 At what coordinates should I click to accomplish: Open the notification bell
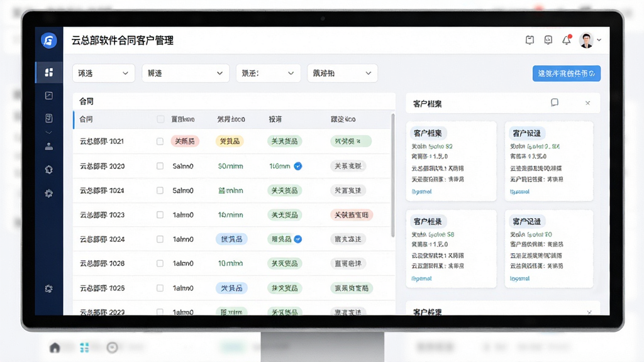567,40
